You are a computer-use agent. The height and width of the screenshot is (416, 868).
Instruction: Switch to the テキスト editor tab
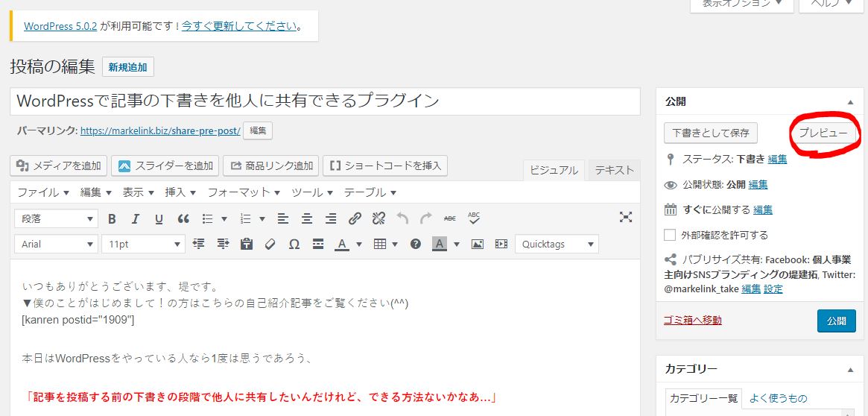615,170
